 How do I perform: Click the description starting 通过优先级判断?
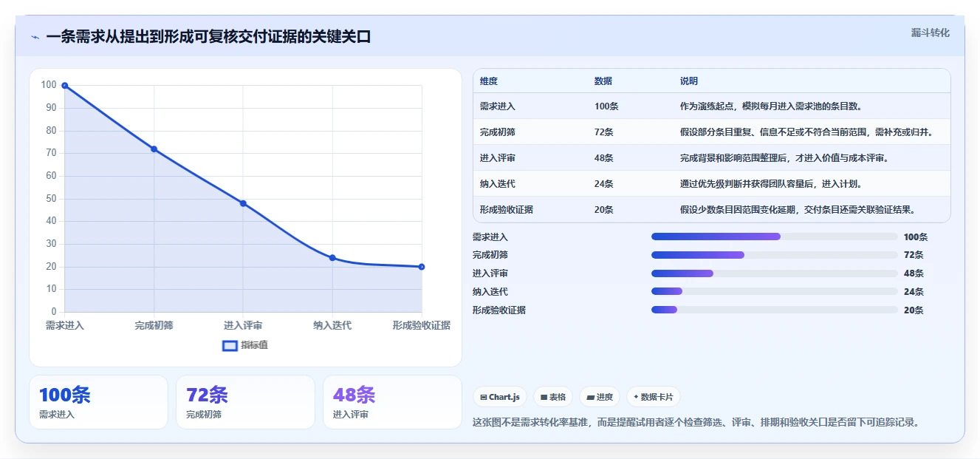(x=771, y=184)
